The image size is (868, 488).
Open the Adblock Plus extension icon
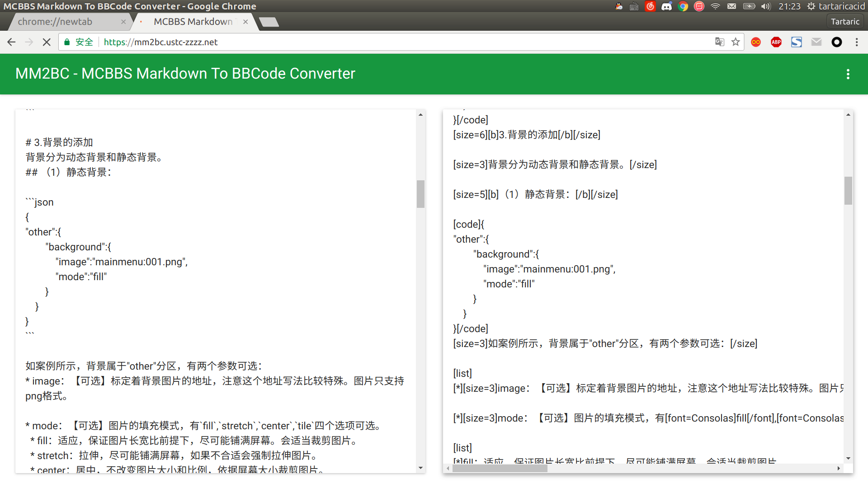776,42
